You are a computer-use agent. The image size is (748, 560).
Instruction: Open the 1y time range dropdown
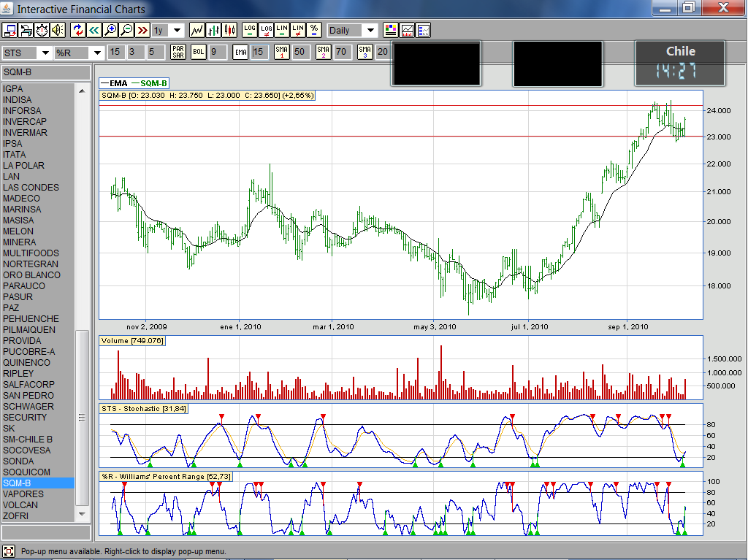(177, 30)
